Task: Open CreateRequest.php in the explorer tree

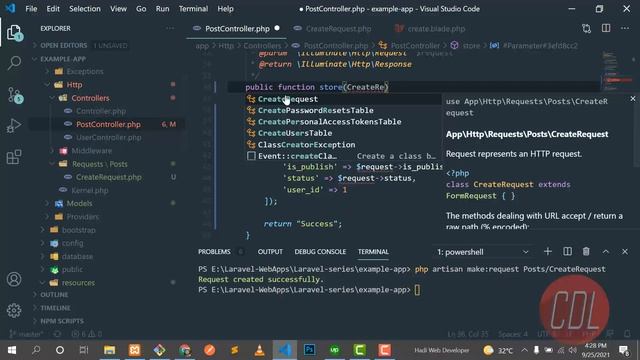Action: [109, 177]
